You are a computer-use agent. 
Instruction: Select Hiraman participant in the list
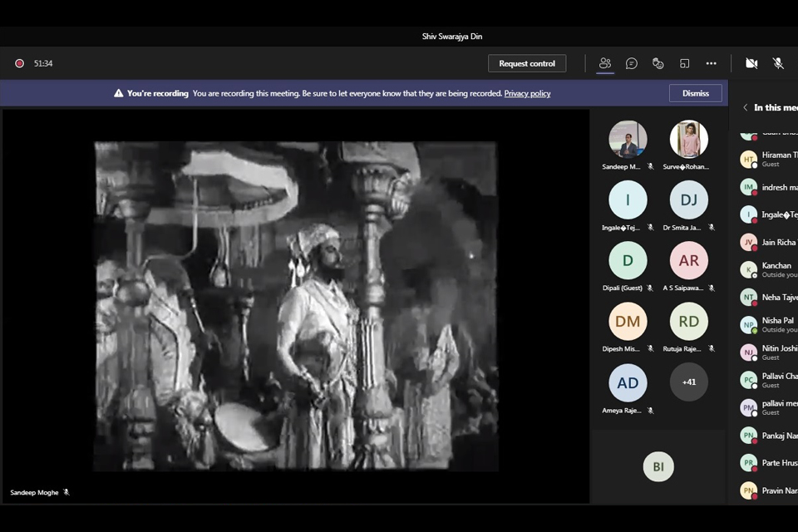click(767, 159)
